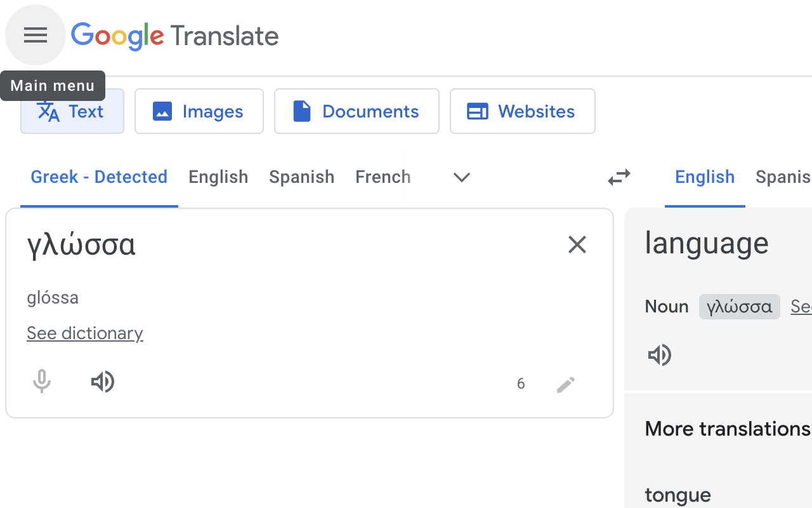Select English as target language

[705, 177]
